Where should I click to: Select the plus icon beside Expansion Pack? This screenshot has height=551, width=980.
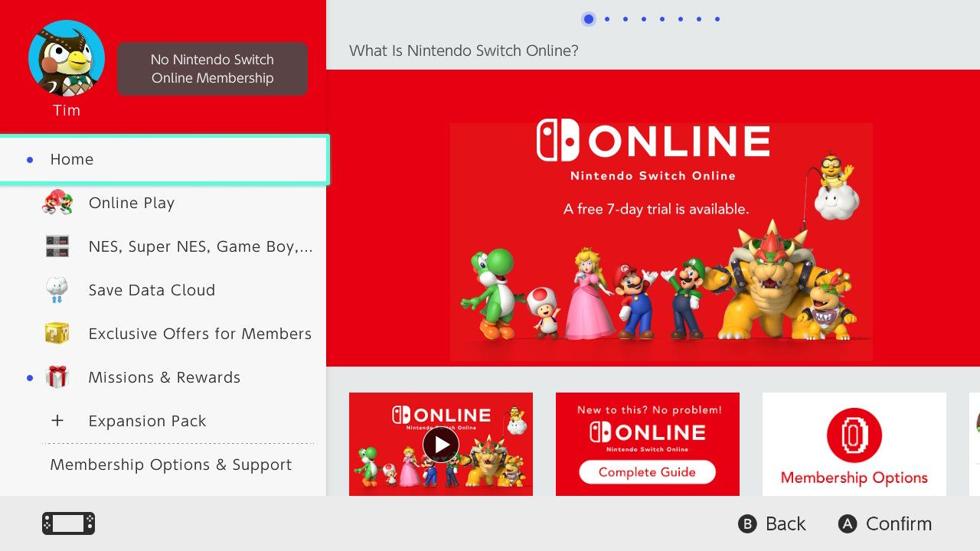coord(57,421)
